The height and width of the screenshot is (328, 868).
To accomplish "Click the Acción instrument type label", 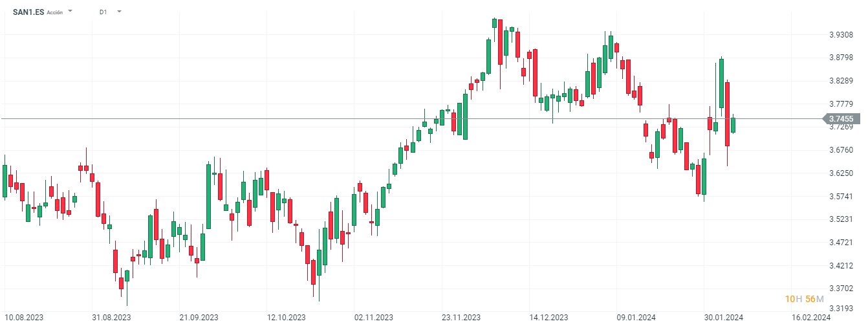I will click(x=55, y=12).
